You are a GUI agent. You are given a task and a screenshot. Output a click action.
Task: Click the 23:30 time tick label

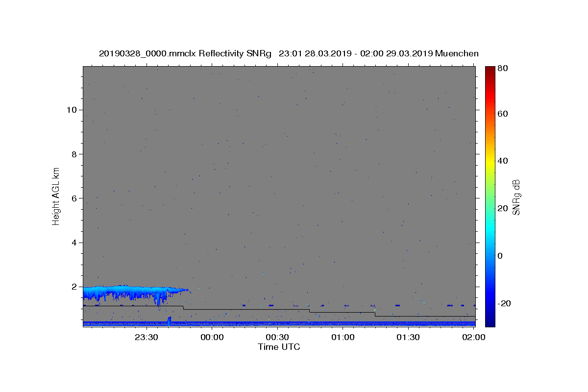(147, 338)
